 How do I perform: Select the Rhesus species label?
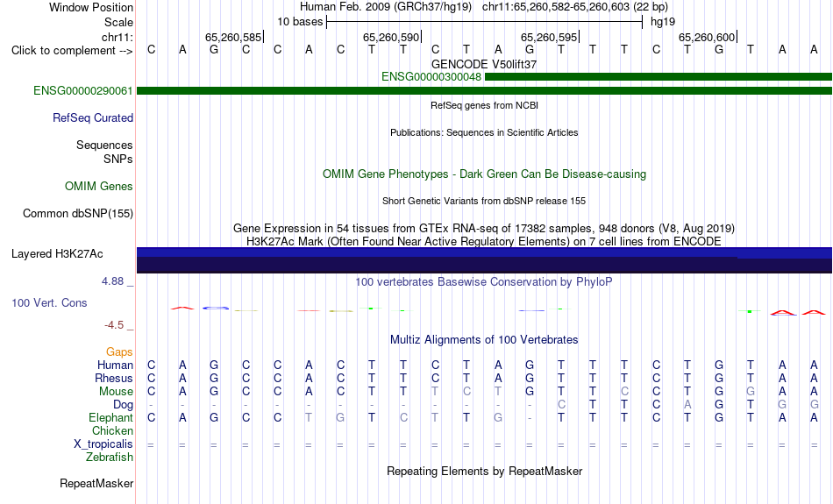tap(113, 378)
